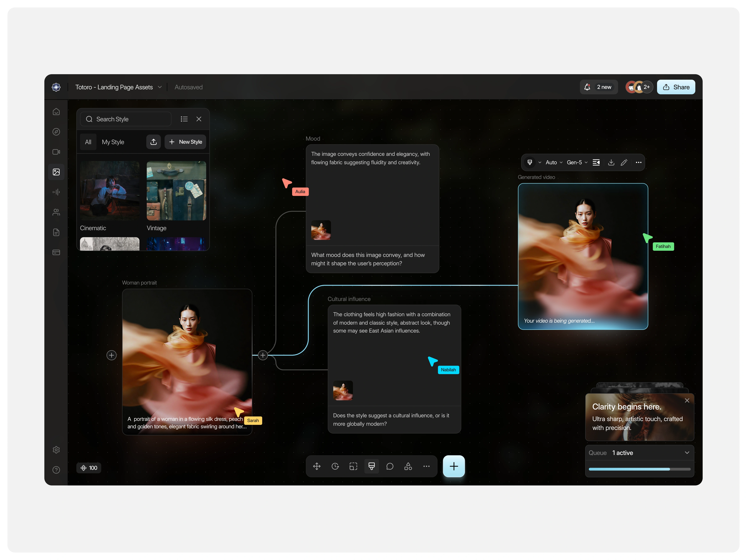Screen dimensions: 747x560
Task: Select the Image icon in sidebar
Action: 56,172
